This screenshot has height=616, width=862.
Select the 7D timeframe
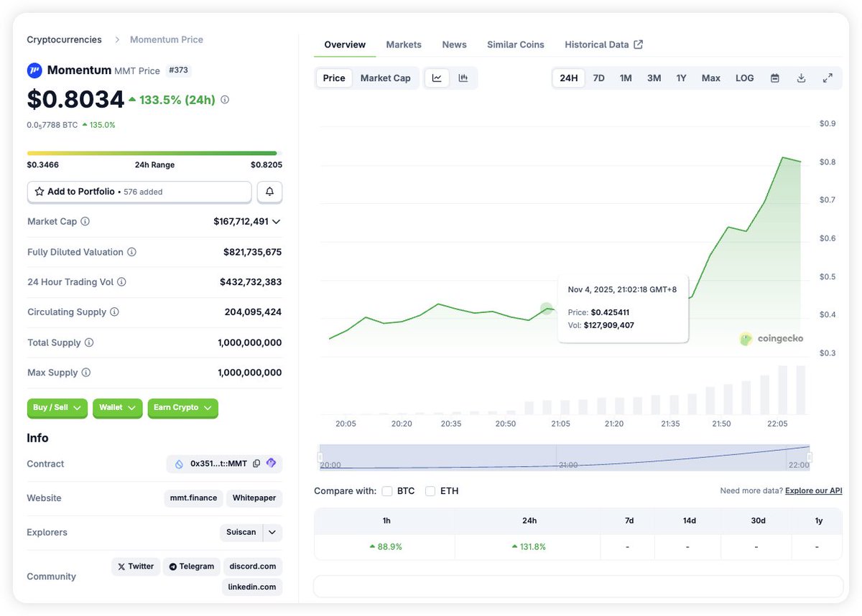598,78
